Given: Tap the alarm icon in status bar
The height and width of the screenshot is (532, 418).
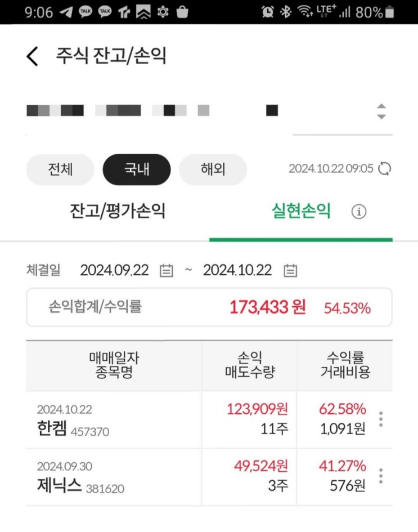Looking at the screenshot, I should pos(268,12).
